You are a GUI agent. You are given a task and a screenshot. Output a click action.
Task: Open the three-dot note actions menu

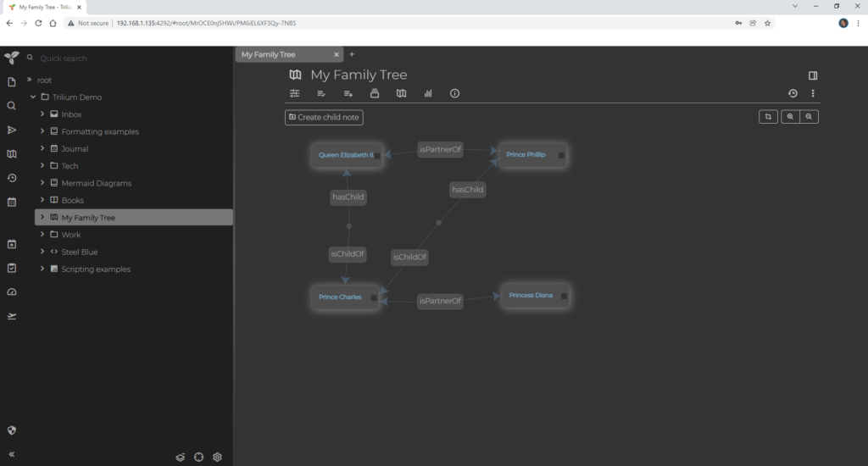point(813,93)
